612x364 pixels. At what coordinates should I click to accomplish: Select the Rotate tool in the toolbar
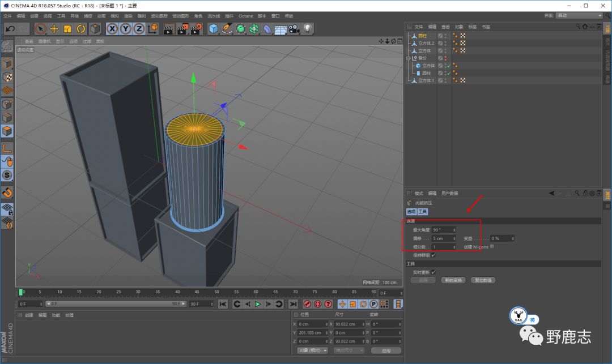81,28
